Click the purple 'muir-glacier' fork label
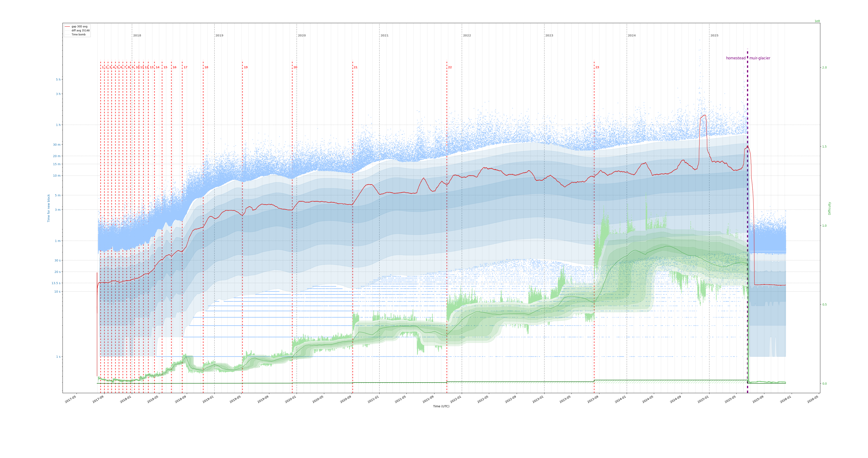 pos(759,58)
